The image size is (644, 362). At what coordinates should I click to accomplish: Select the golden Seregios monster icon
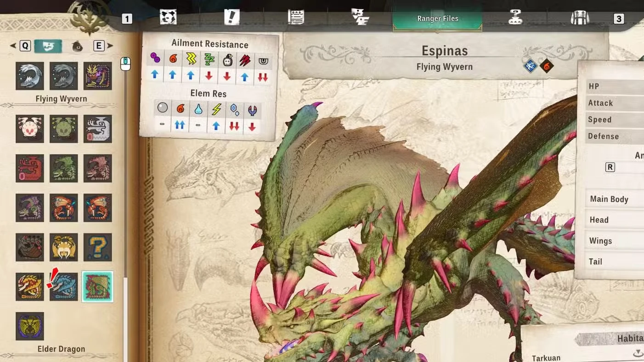[30, 287]
